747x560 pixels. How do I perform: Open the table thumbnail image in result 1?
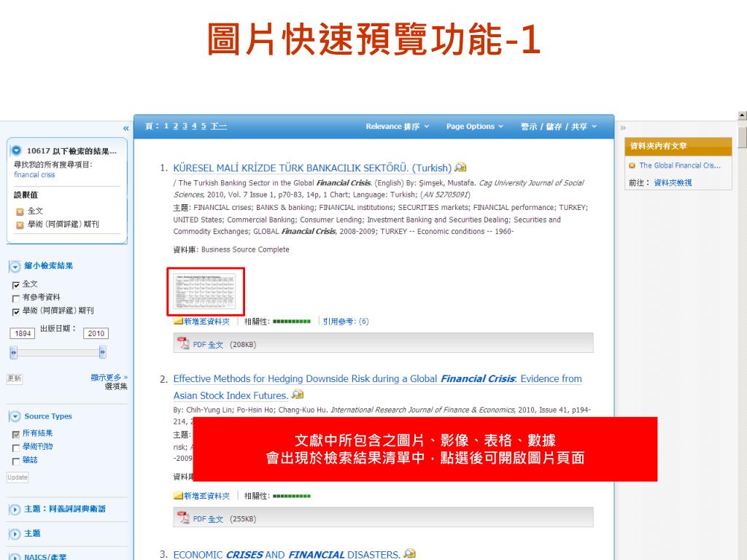tap(206, 292)
